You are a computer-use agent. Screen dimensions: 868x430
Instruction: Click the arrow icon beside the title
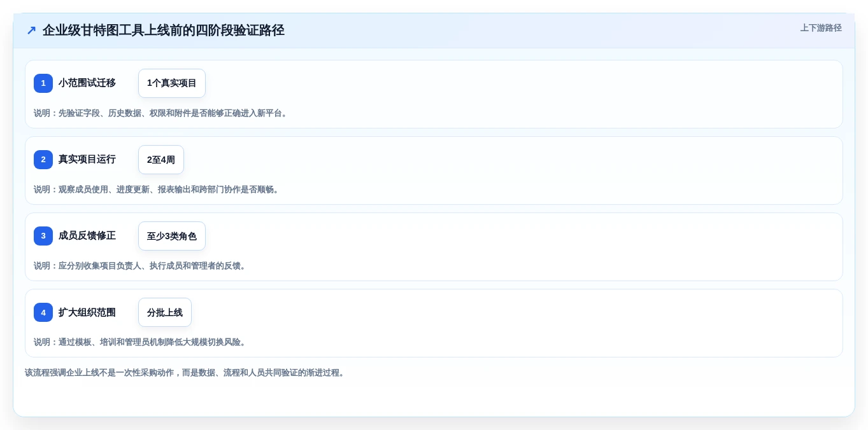(x=31, y=31)
